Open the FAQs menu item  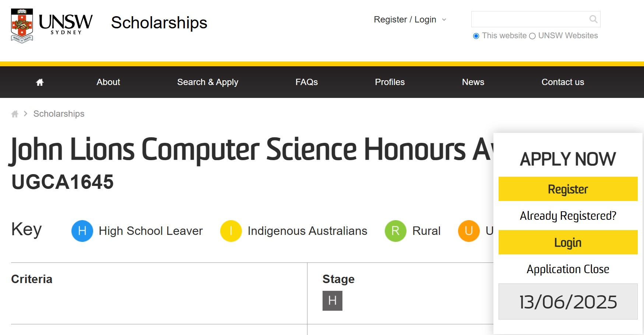pyautogui.click(x=306, y=82)
